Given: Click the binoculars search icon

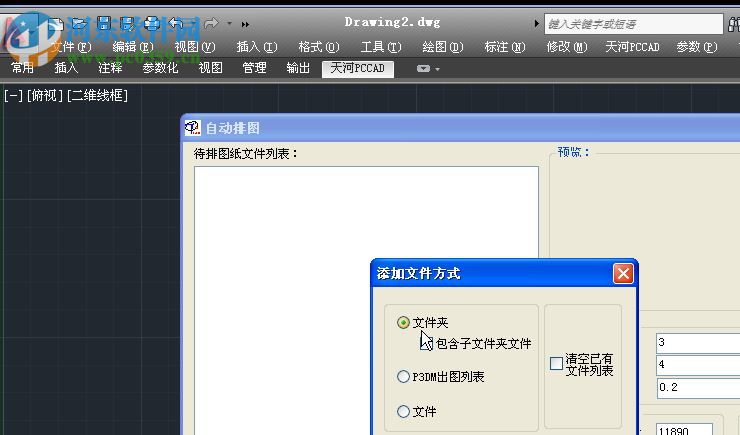Looking at the screenshot, I should (734, 24).
